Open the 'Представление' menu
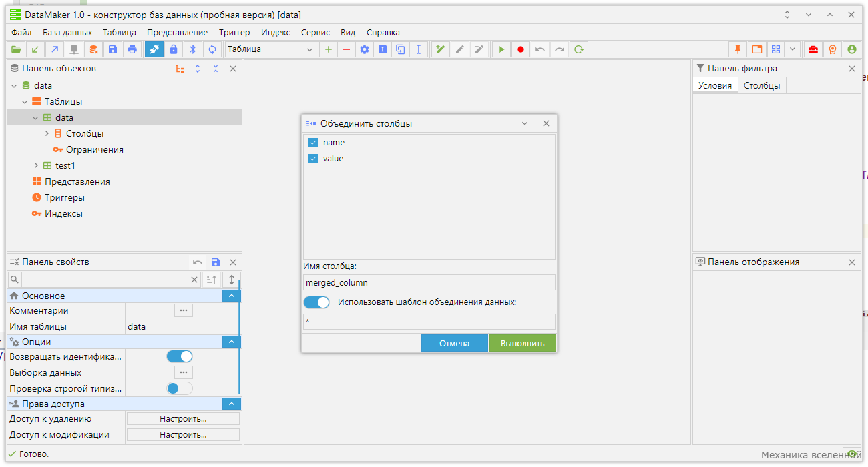Screen dimensions: 868x467 pos(177,32)
